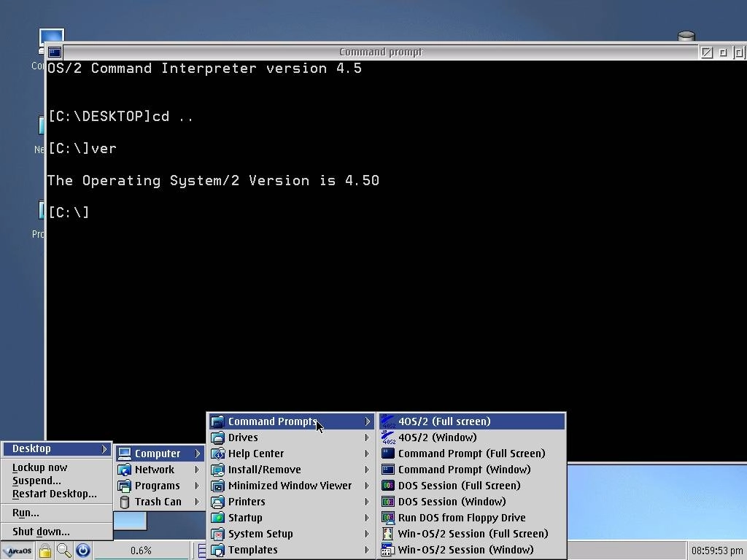Click Command Prompt (Window) icon

(388, 470)
